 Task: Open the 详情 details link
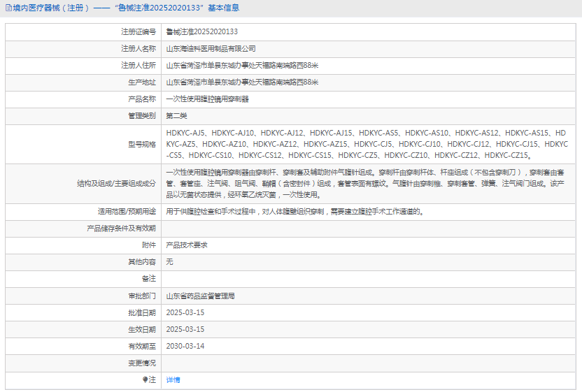coord(173,379)
